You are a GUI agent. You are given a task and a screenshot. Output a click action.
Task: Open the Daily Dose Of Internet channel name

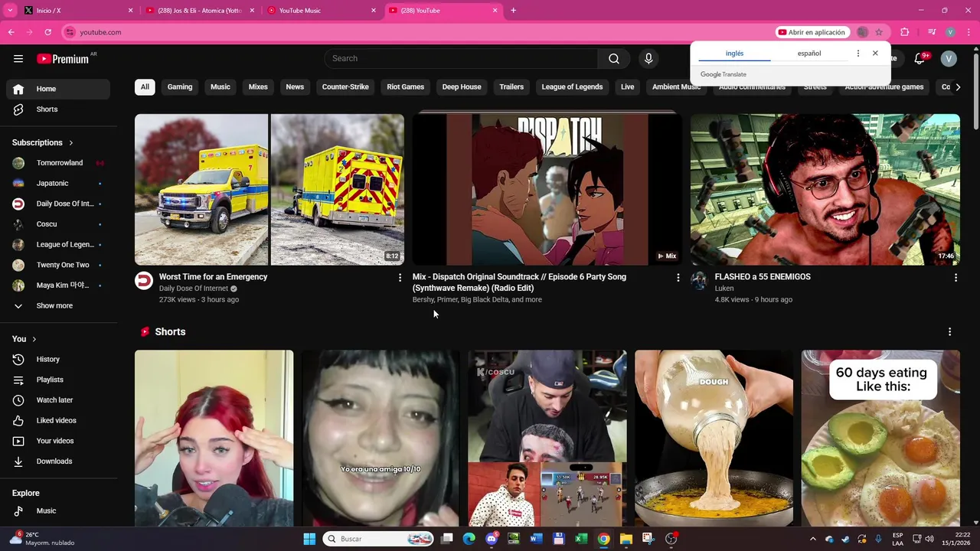point(194,289)
